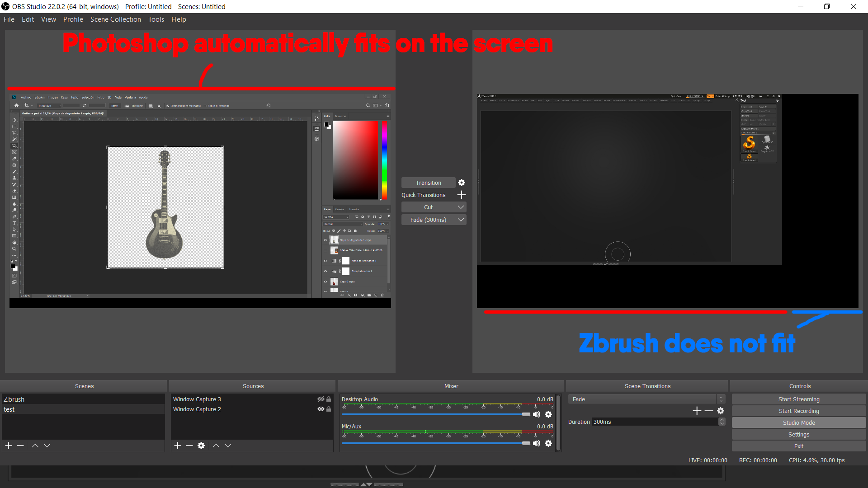Turn off Studio Mode in Controls

click(x=799, y=422)
